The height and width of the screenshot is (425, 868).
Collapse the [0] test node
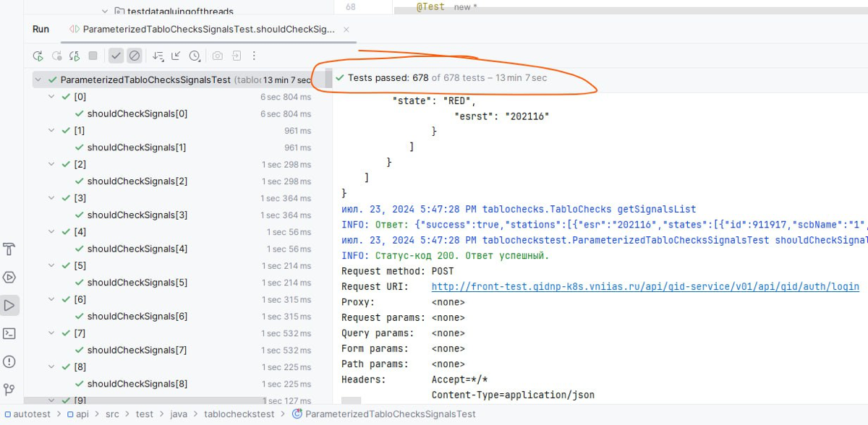[x=52, y=97]
